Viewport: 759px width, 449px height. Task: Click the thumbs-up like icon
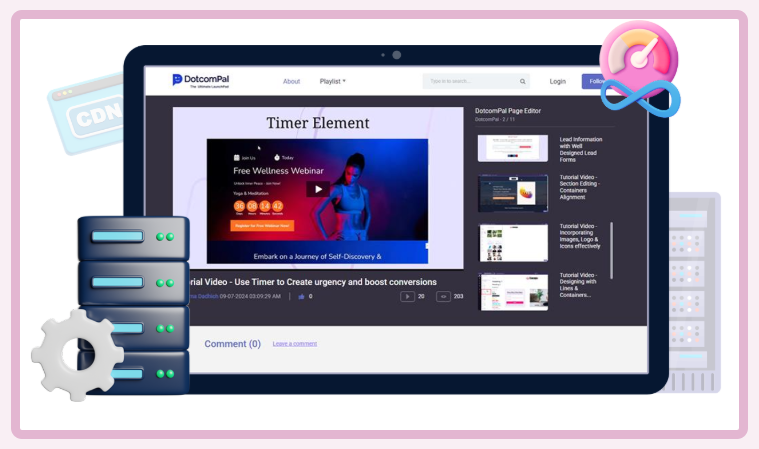click(302, 297)
